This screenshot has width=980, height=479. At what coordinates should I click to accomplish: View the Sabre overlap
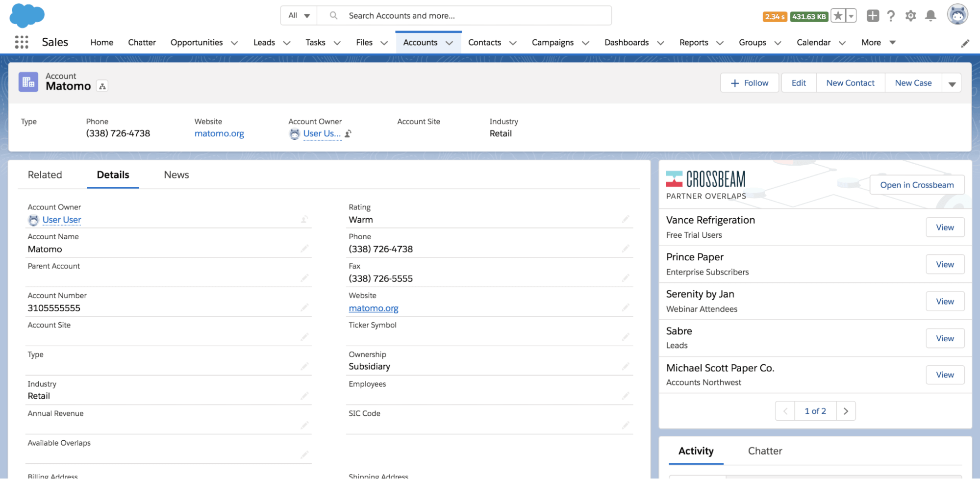[945, 338]
